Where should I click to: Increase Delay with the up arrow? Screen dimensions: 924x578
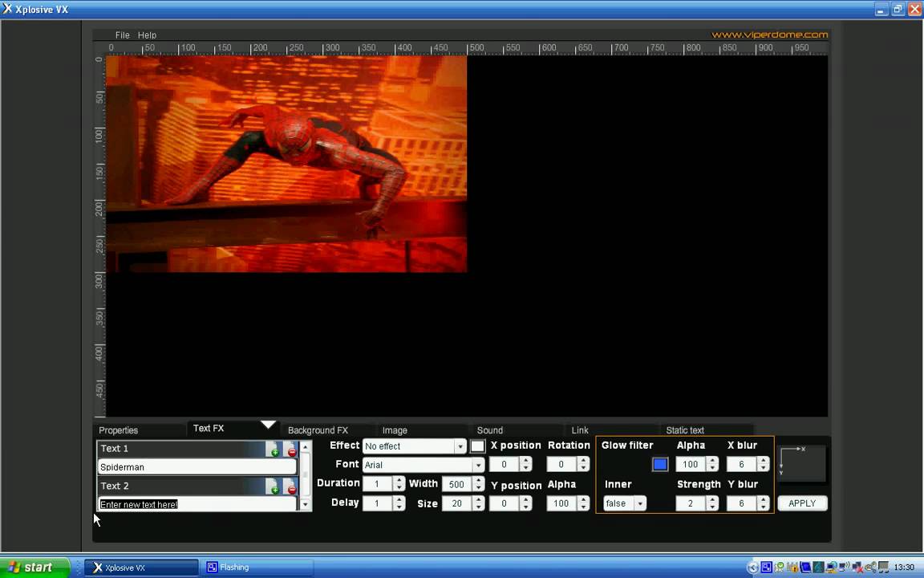pos(399,499)
